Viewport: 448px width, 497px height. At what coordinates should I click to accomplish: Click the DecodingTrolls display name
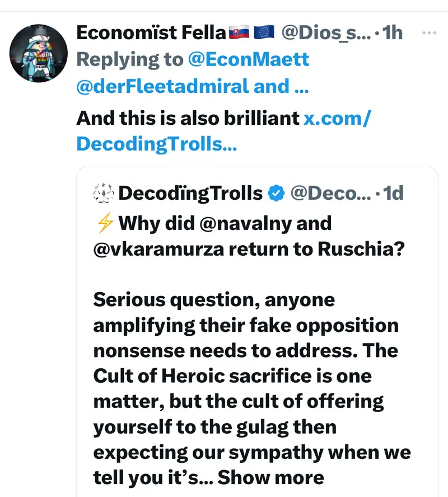pyautogui.click(x=190, y=194)
